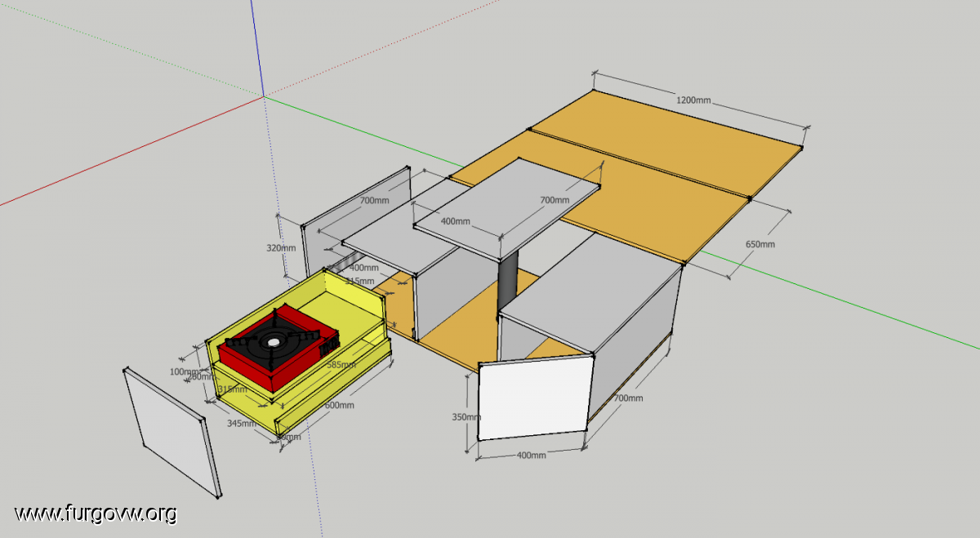The image size is (980, 538).
Task: Select the white cabinet door panel
Action: click(x=535, y=397)
